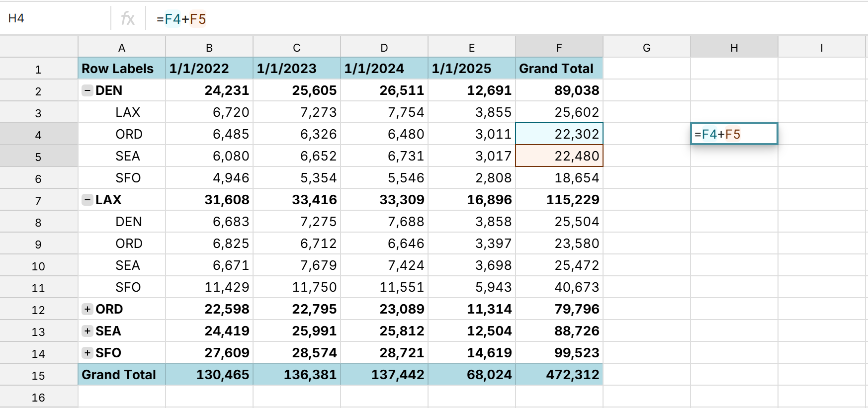Expand the ORD pivot group

[87, 309]
